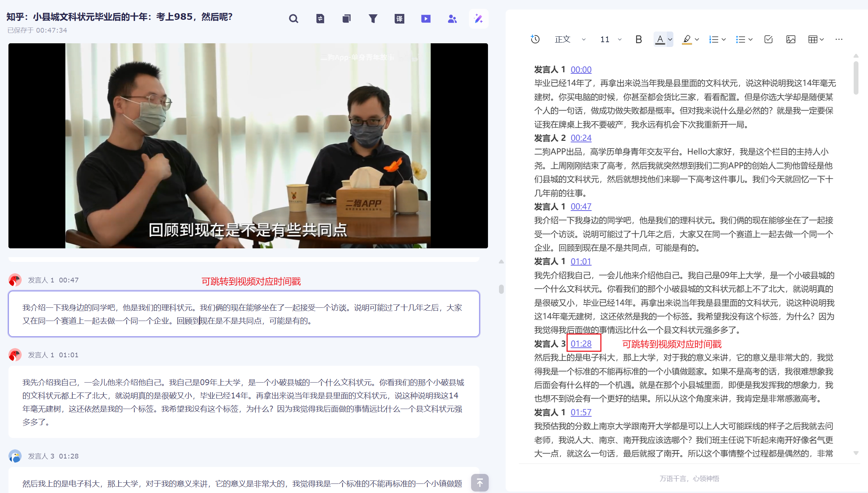Insert an image using picture icon

point(791,39)
